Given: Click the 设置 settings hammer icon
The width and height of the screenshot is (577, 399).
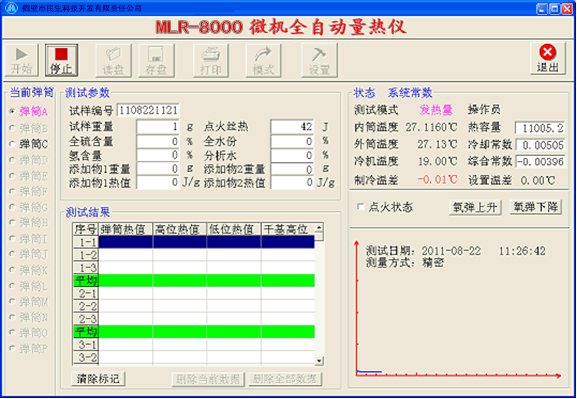Looking at the screenshot, I should 319,60.
